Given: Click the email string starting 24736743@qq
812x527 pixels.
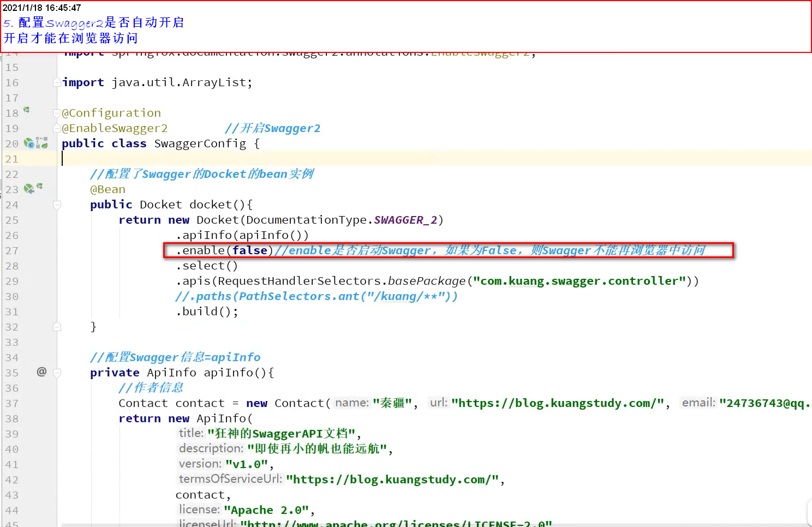Looking at the screenshot, I should 765,403.
